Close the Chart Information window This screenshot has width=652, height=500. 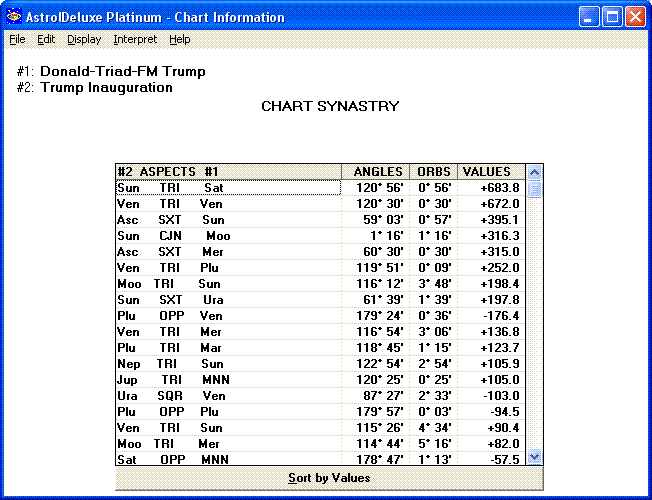635,17
